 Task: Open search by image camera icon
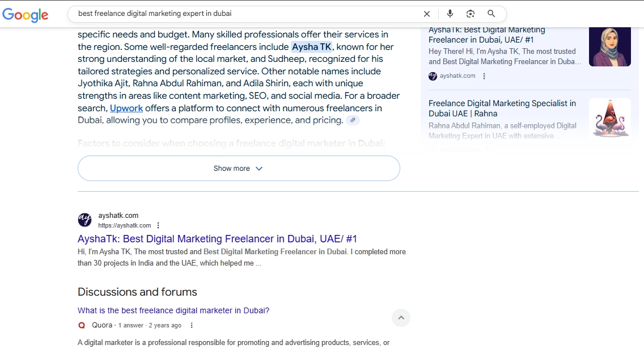pyautogui.click(x=471, y=14)
